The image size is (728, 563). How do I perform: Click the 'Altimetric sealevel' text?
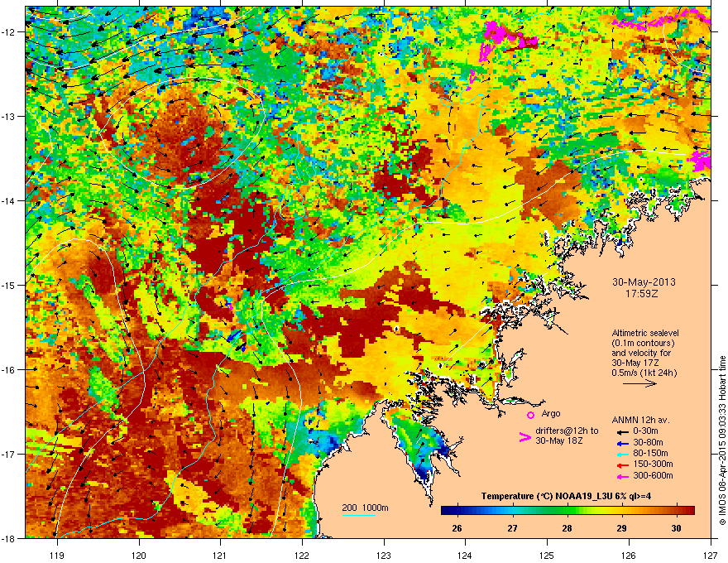[645, 333]
